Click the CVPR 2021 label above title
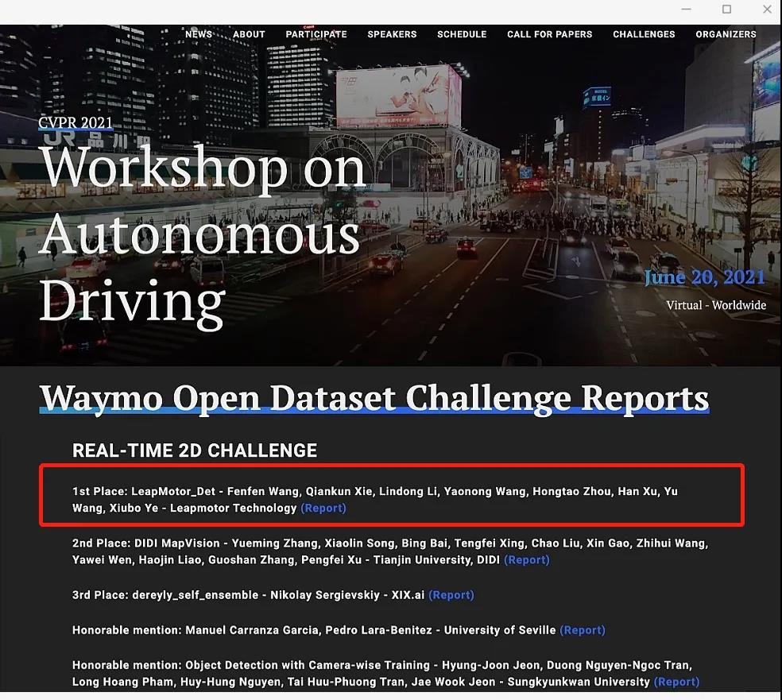782x700 pixels. (x=75, y=123)
